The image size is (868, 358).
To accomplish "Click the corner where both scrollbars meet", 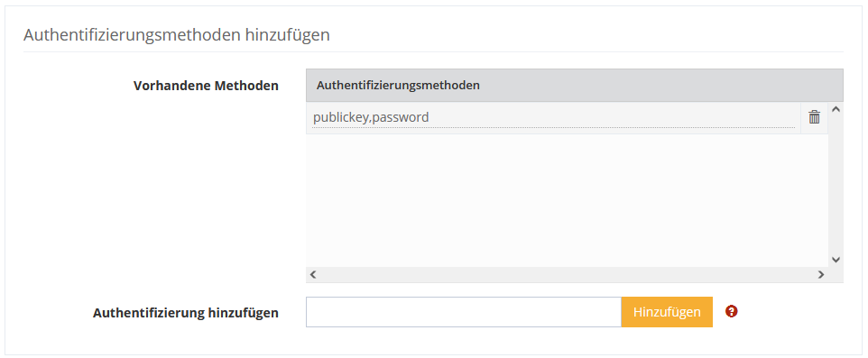I will point(836,274).
